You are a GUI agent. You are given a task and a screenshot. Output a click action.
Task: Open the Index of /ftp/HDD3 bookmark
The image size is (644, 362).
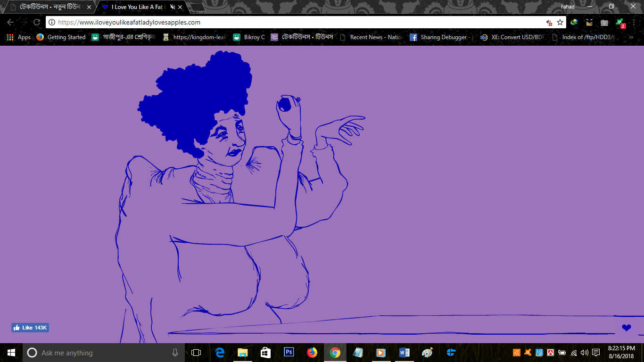tap(583, 37)
